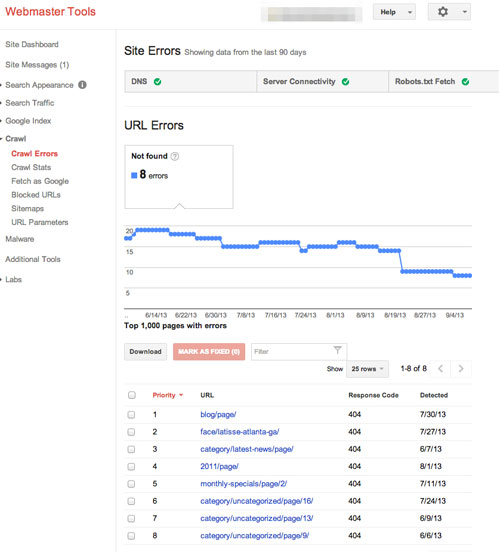
Task: Open the Help dropdown
Action: coord(394,12)
